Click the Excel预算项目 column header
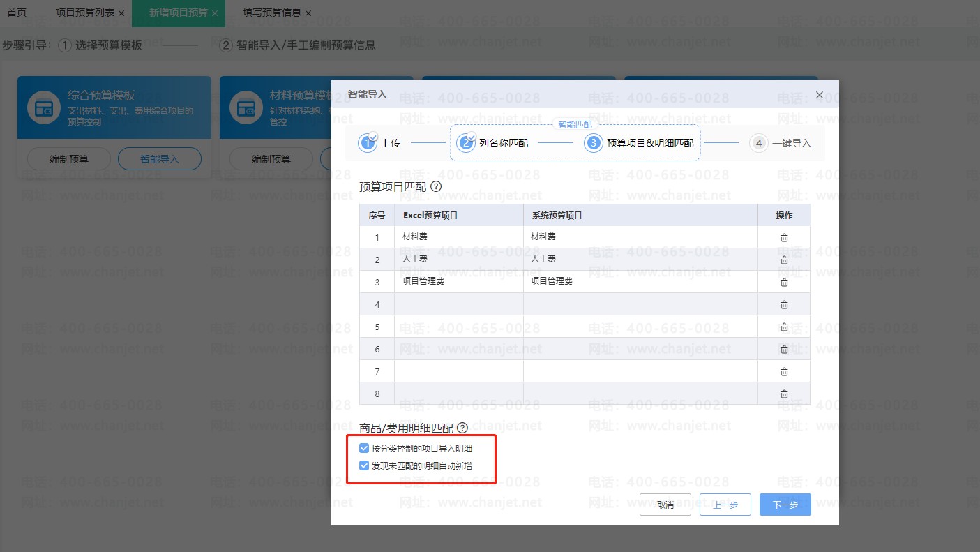The image size is (980, 552). tap(459, 215)
